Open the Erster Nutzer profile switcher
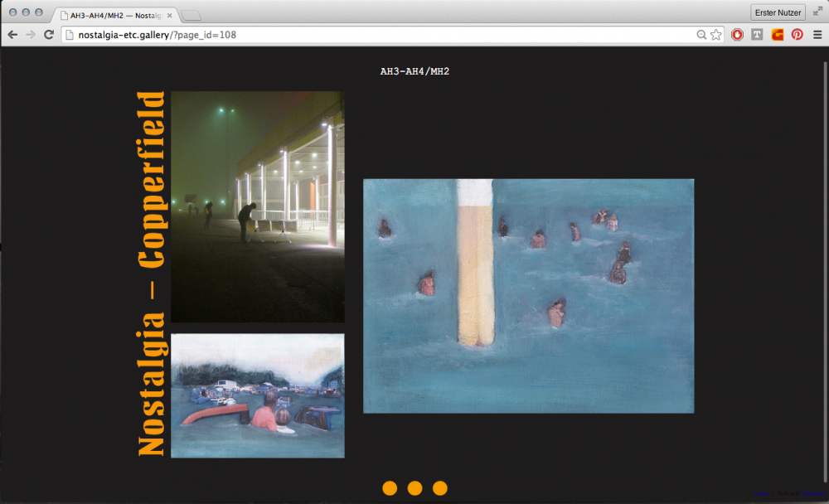 pyautogui.click(x=778, y=12)
